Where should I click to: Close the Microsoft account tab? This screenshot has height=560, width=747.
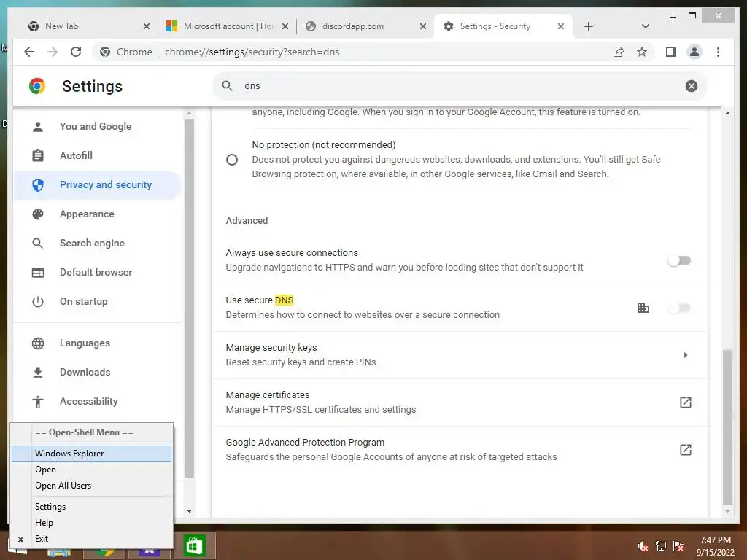(x=285, y=26)
